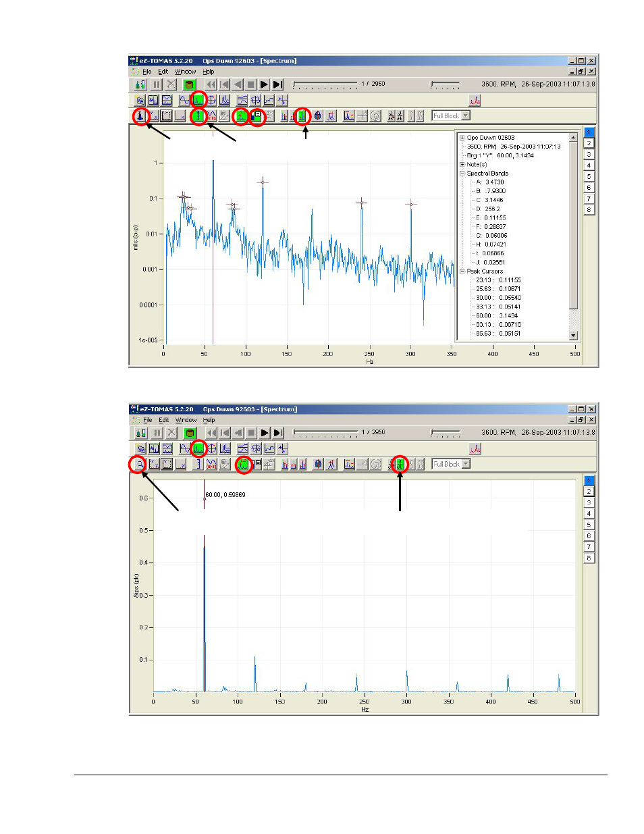Click X cancel icon in top window toolbar
This screenshot has height=834, width=644.
pos(171,84)
